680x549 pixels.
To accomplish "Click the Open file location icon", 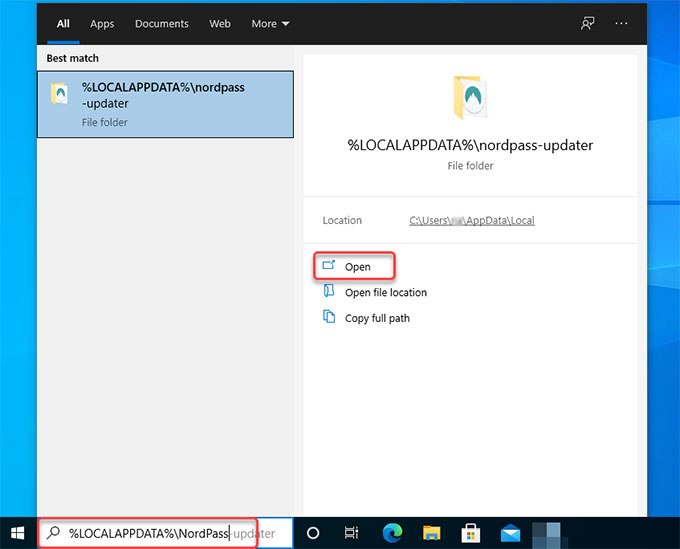I will click(329, 290).
